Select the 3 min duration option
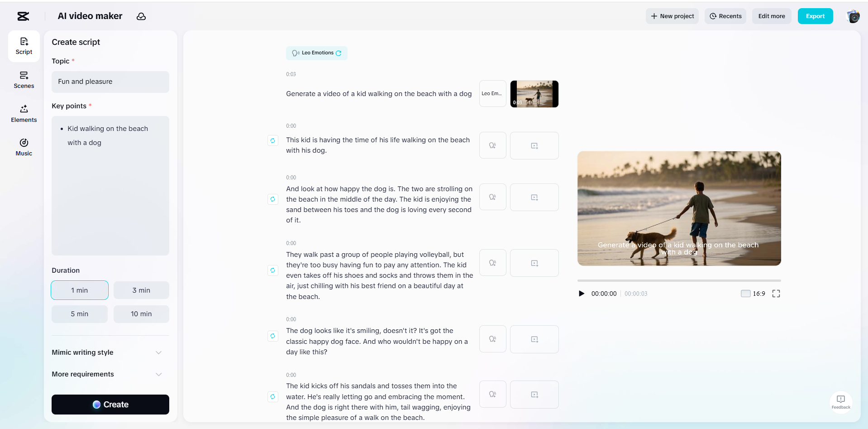The height and width of the screenshot is (429, 868). click(141, 290)
